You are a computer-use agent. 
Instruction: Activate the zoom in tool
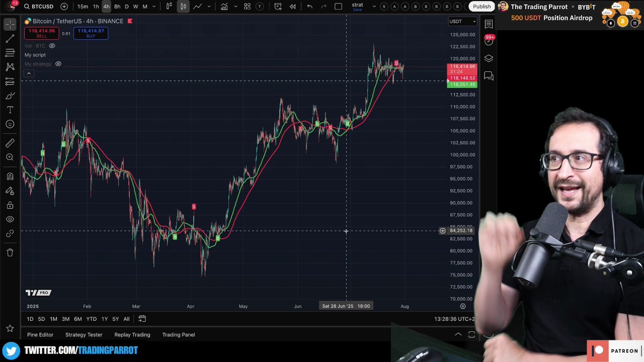click(10, 157)
